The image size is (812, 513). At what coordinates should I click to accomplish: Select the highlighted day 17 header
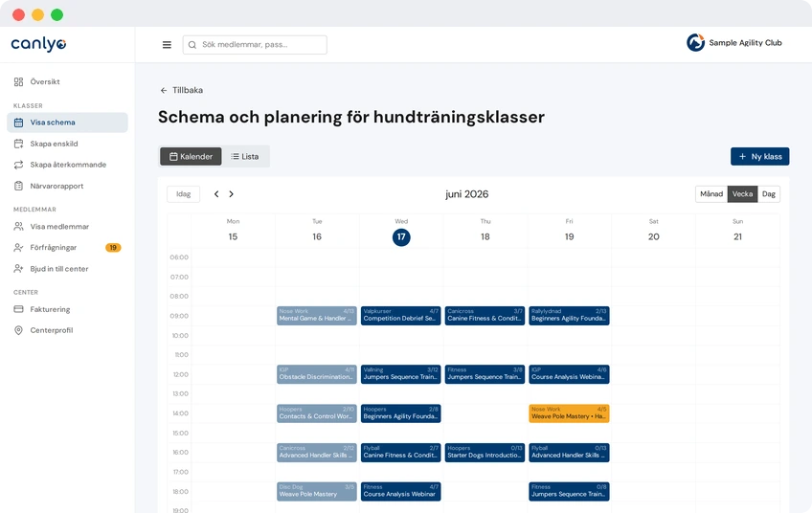click(401, 237)
